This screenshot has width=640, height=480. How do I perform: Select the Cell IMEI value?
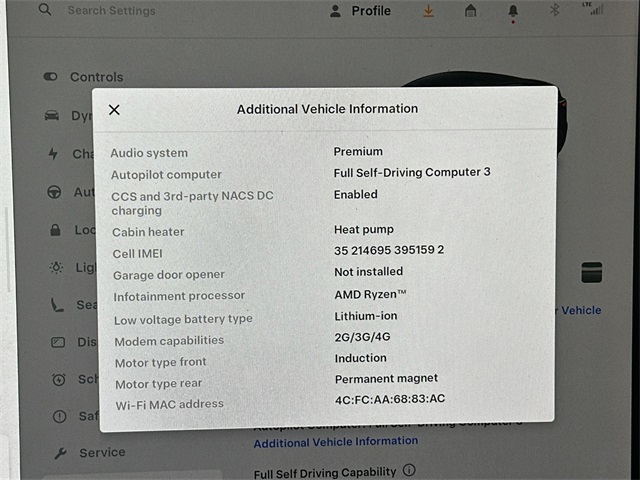pyautogui.click(x=389, y=250)
